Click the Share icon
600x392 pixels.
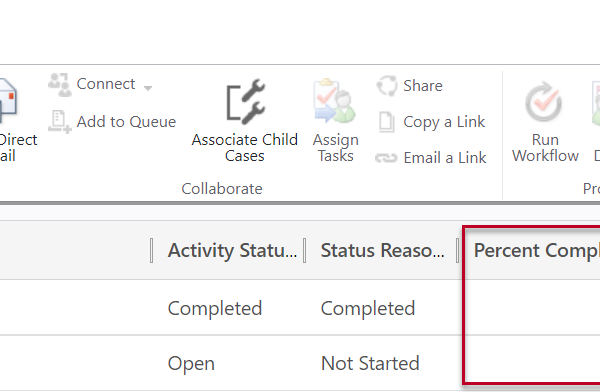387,86
